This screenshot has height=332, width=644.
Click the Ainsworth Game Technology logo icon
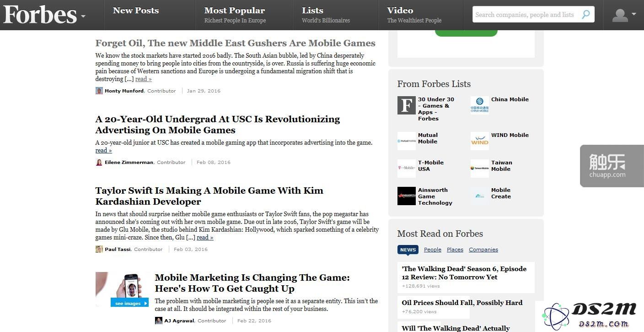(x=406, y=196)
